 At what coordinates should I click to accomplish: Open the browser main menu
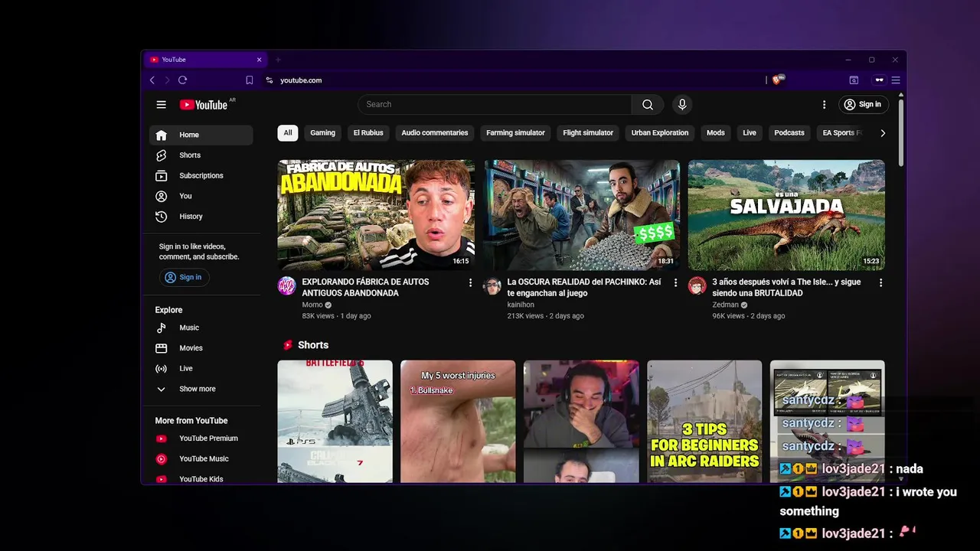coord(896,80)
